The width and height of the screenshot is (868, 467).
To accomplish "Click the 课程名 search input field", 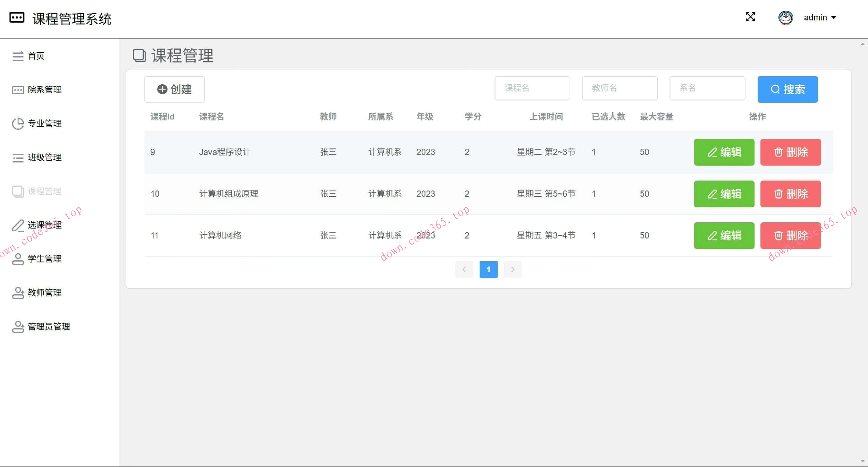I will [x=532, y=88].
